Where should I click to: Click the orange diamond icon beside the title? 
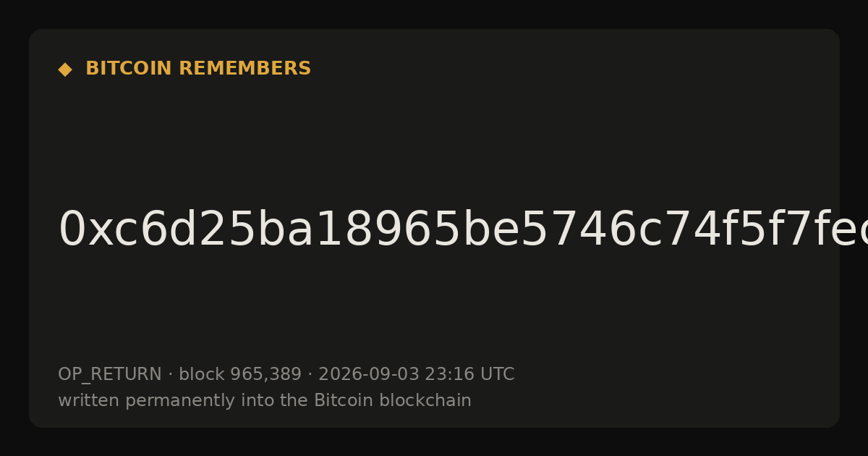pyautogui.click(x=64, y=69)
